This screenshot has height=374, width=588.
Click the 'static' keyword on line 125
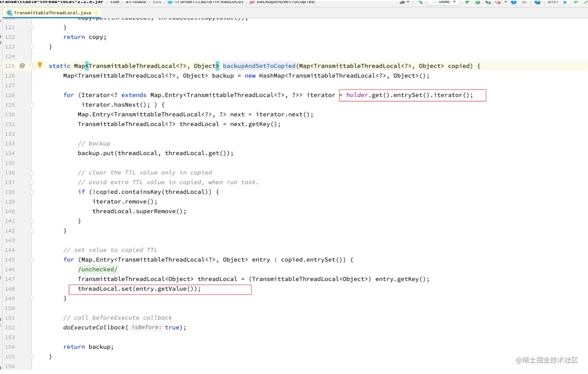59,66
